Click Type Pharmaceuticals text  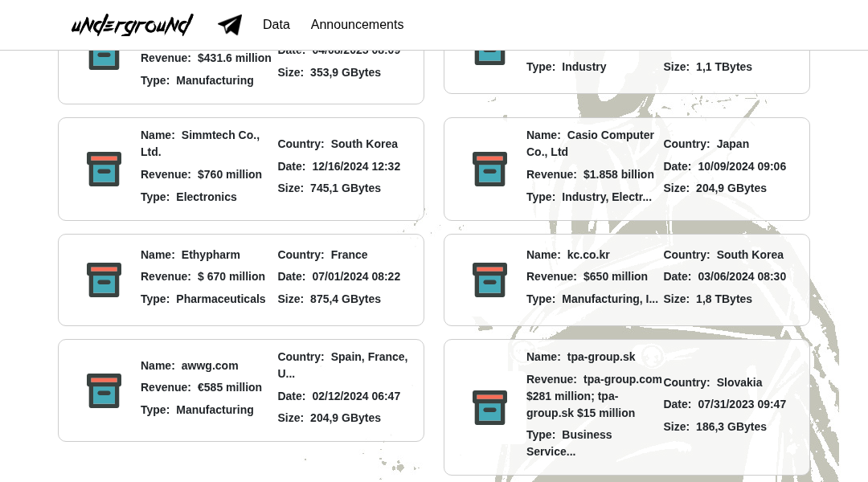click(203, 299)
